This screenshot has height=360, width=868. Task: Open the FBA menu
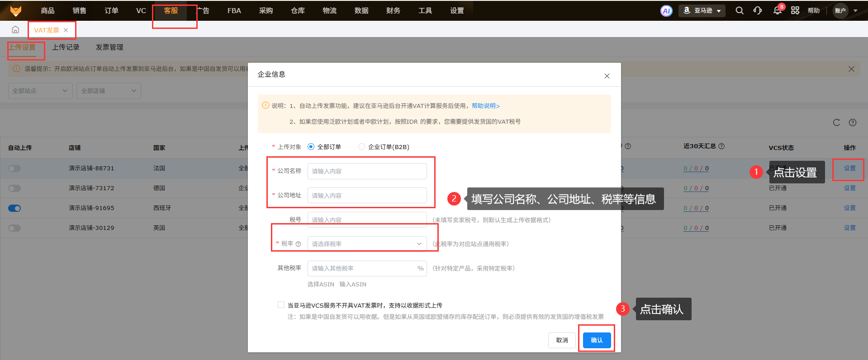tap(234, 10)
